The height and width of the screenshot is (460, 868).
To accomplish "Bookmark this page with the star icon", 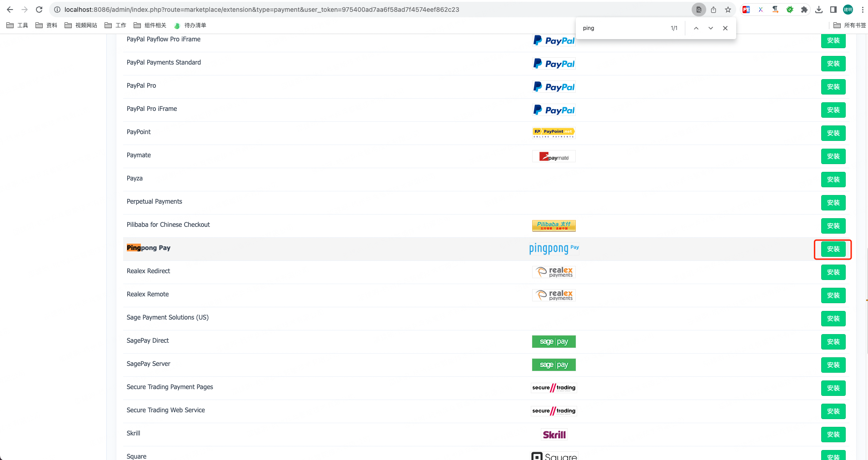I will 728,10.
